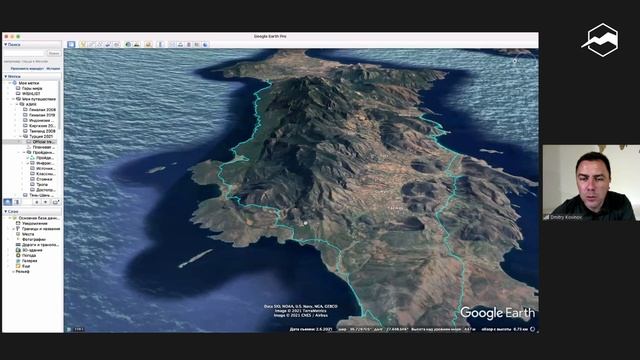Viewport: 640px width, 360px height.
Task: Collapse the Метки panel header triangle
Action: tap(5, 76)
